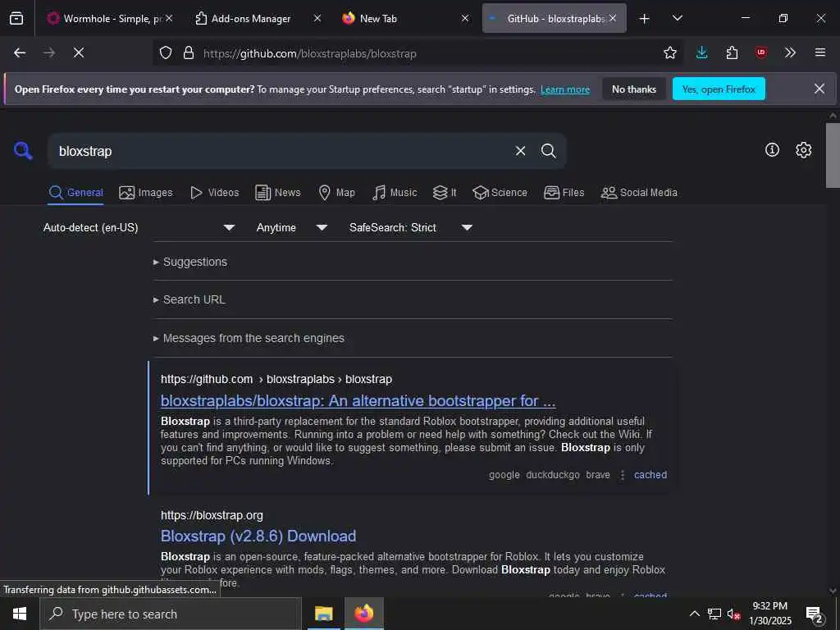Open taskbar clock showing 9:32 PM
The image size is (840, 630).
tap(770, 614)
